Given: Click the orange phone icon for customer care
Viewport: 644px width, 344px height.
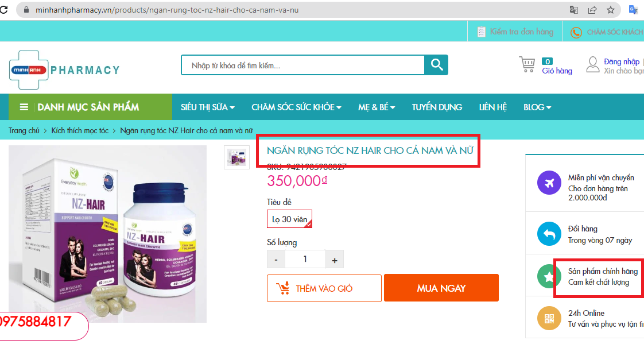Looking at the screenshot, I should point(576,32).
